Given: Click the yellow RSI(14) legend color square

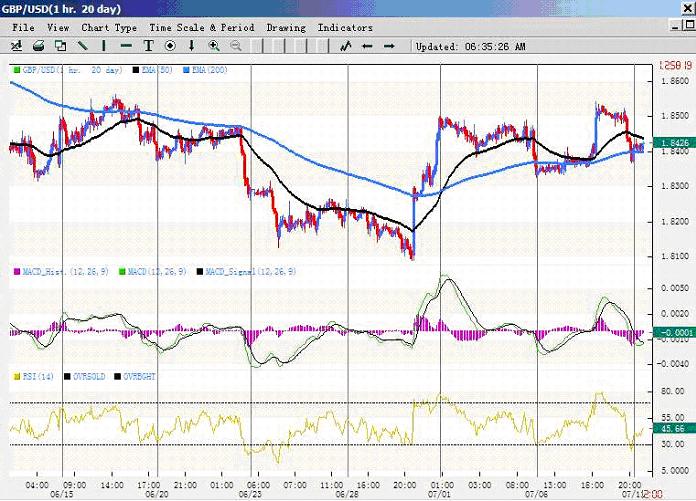Looking at the screenshot, I should (x=16, y=376).
